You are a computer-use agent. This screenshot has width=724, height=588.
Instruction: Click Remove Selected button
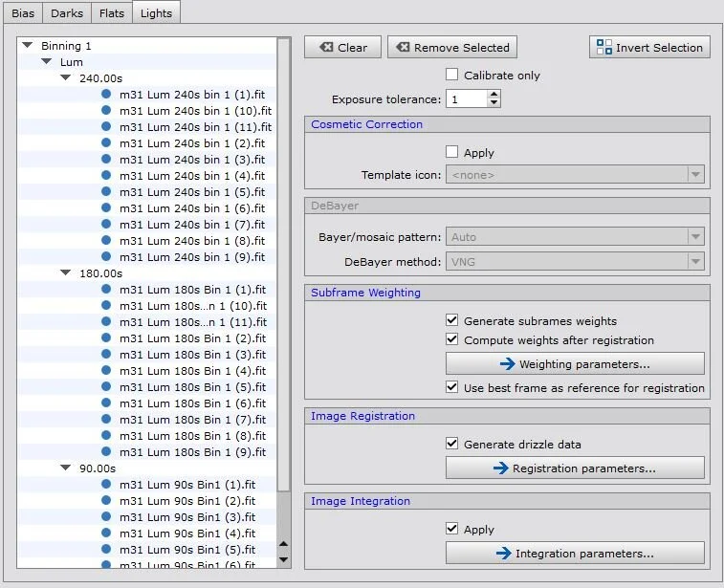(x=452, y=47)
